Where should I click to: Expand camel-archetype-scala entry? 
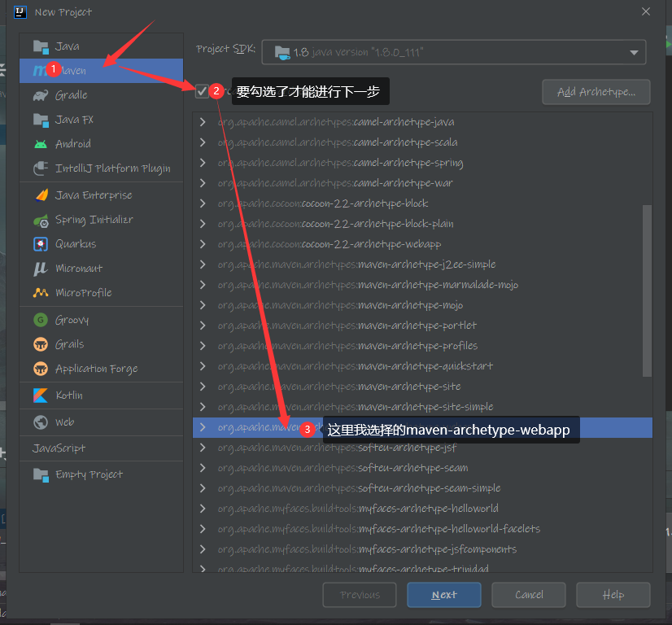click(203, 142)
